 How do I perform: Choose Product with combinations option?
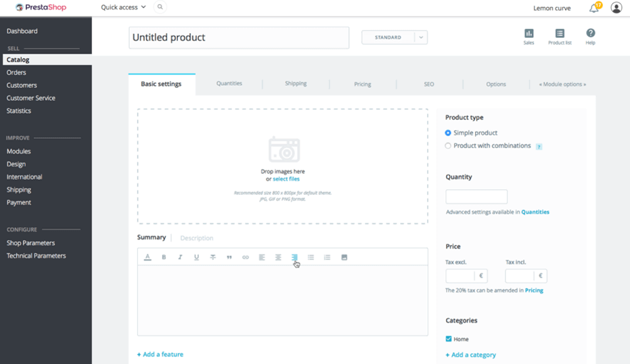pyautogui.click(x=448, y=146)
